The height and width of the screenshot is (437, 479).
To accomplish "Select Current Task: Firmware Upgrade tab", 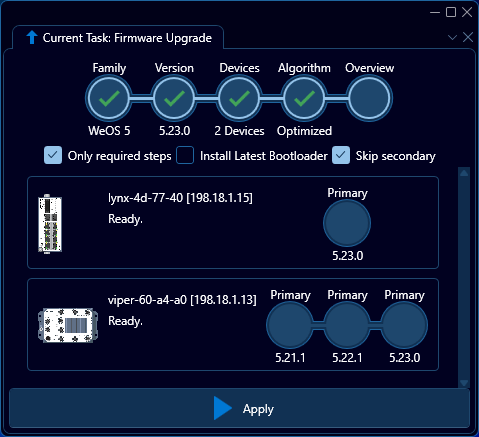I will point(118,38).
